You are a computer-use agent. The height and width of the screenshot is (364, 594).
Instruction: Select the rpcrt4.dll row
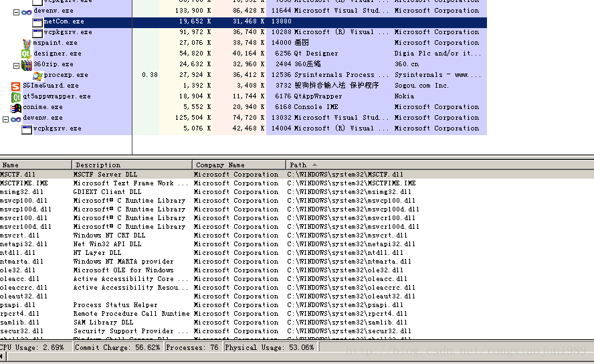point(297,314)
